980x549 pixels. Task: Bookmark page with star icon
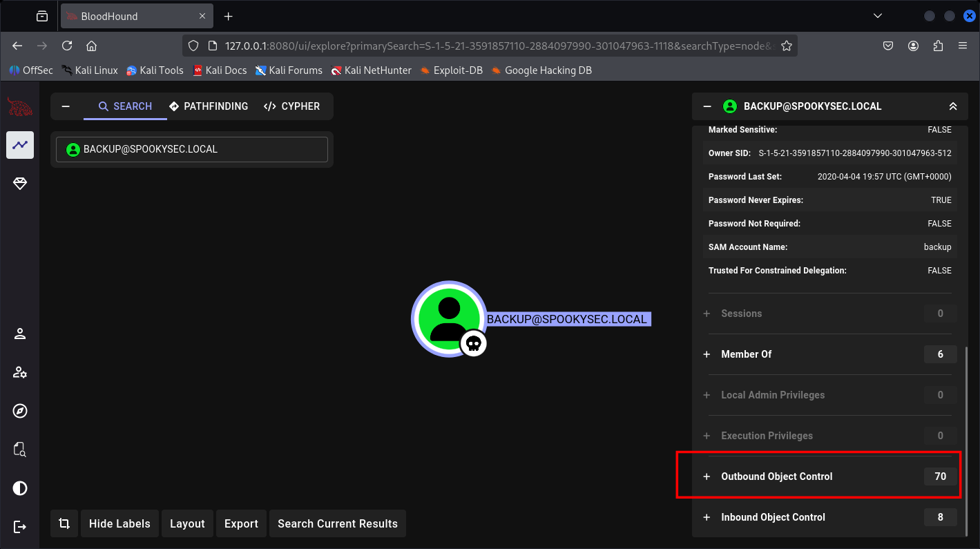[x=786, y=46]
